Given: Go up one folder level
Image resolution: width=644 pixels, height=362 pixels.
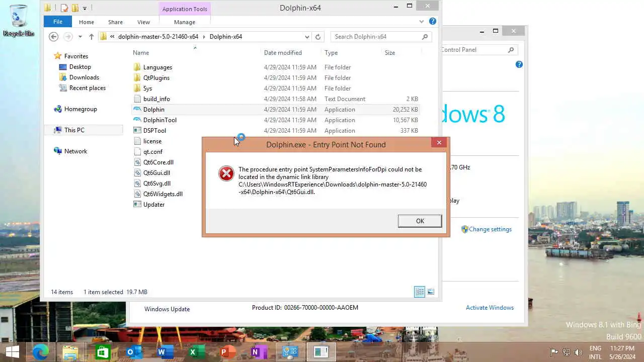Looking at the screenshot, I should coord(91,37).
